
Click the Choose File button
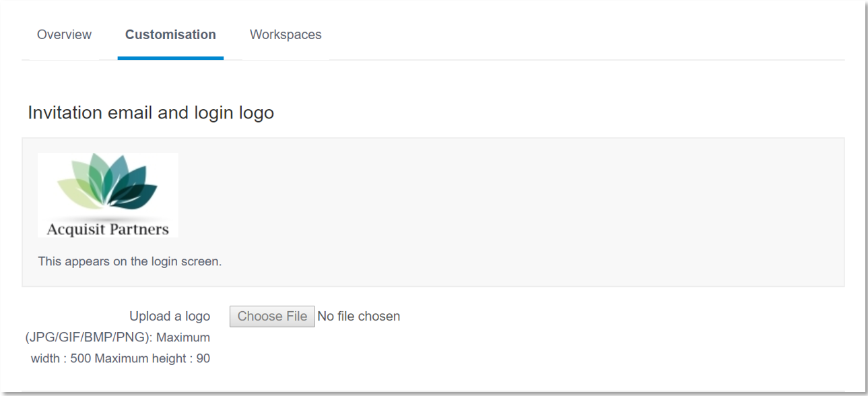pos(272,317)
